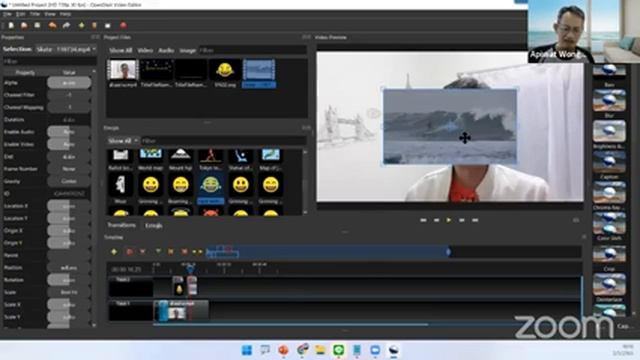Open the Windows Start button
640x360 pixels.
coord(247,350)
